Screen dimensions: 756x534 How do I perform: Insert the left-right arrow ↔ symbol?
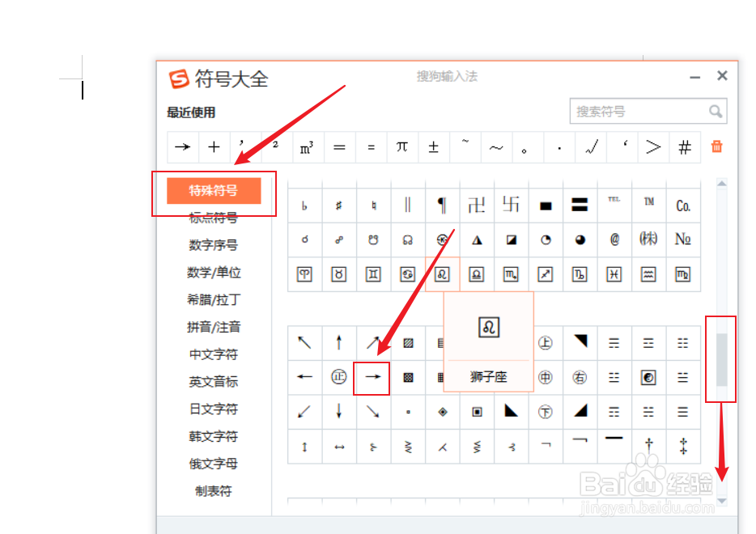click(x=339, y=447)
